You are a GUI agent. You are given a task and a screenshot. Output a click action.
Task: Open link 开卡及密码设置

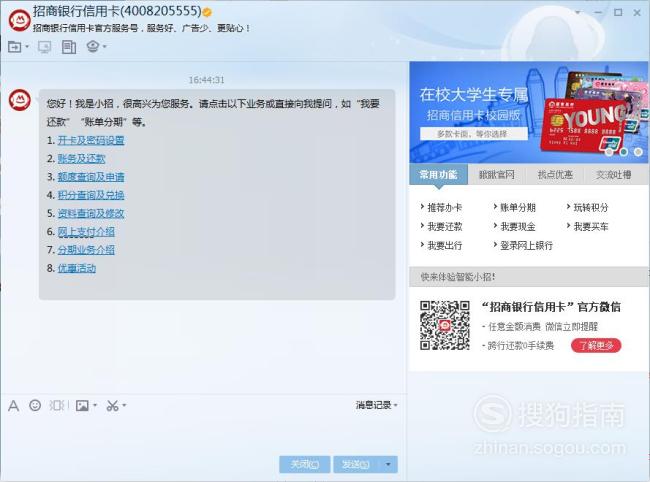tap(91, 140)
